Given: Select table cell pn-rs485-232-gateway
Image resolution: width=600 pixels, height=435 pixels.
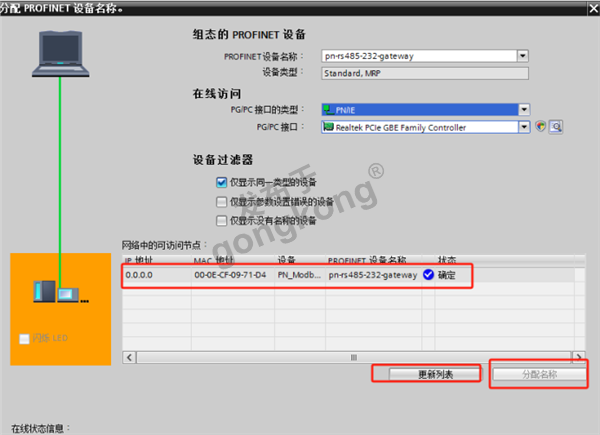Looking at the screenshot, I should point(373,275).
